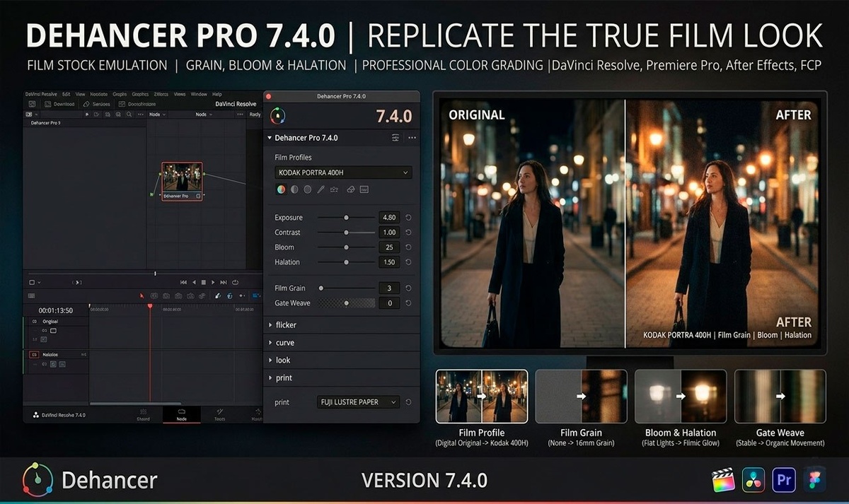Select the red pointer arrow tool
This screenshot has height=504, width=849.
pyautogui.click(x=141, y=295)
